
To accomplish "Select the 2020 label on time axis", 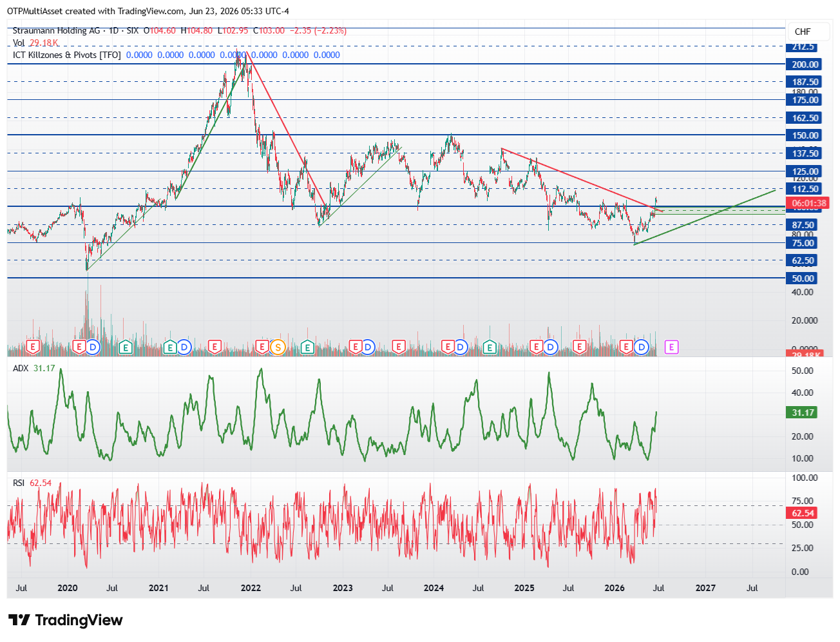I will (67, 588).
